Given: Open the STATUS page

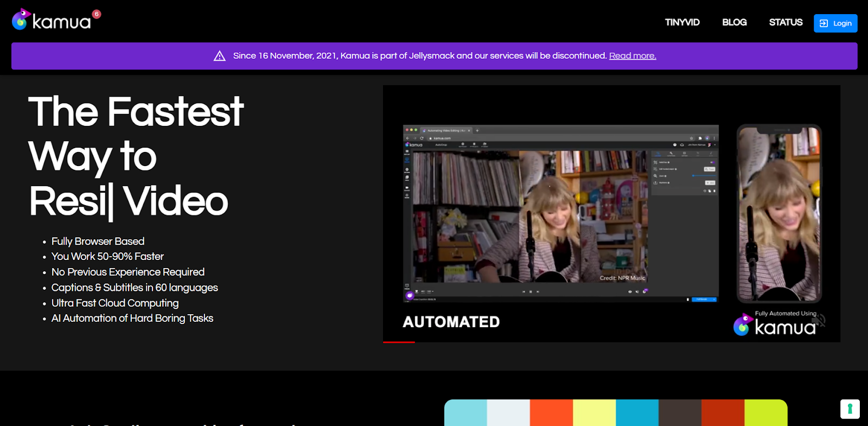Looking at the screenshot, I should (x=786, y=22).
